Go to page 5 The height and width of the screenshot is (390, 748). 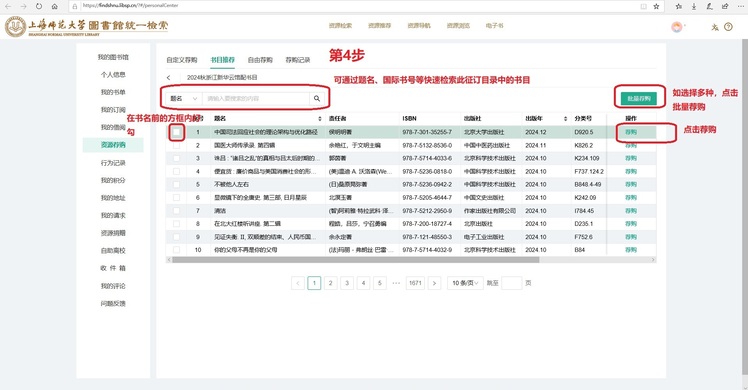[380, 283]
